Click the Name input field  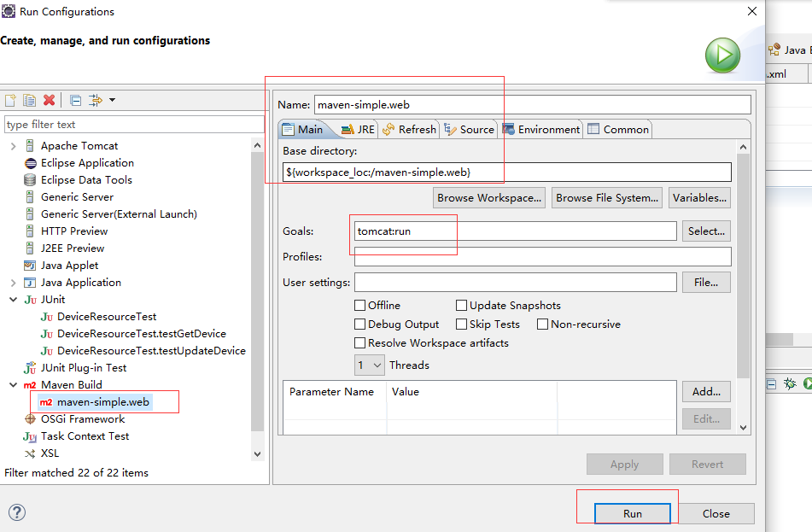click(532, 105)
